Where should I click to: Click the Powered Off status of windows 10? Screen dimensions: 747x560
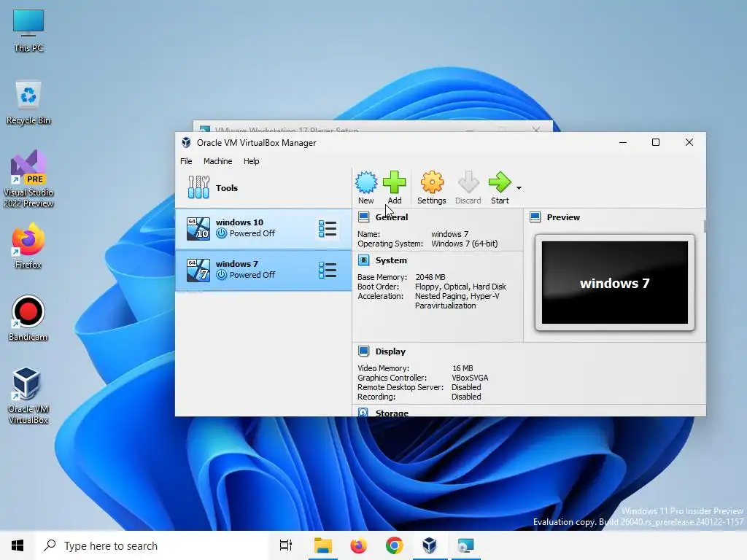pos(252,233)
